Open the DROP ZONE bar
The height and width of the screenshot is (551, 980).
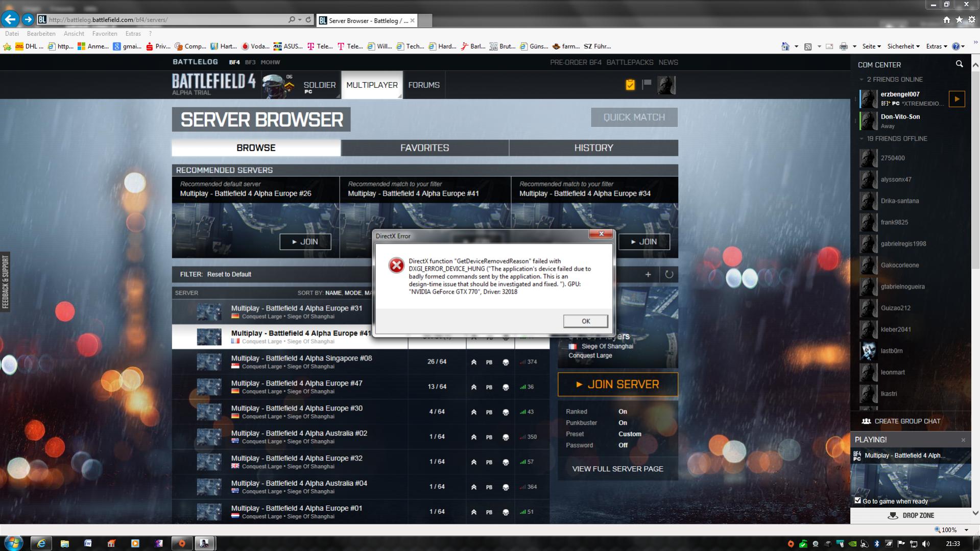point(911,515)
